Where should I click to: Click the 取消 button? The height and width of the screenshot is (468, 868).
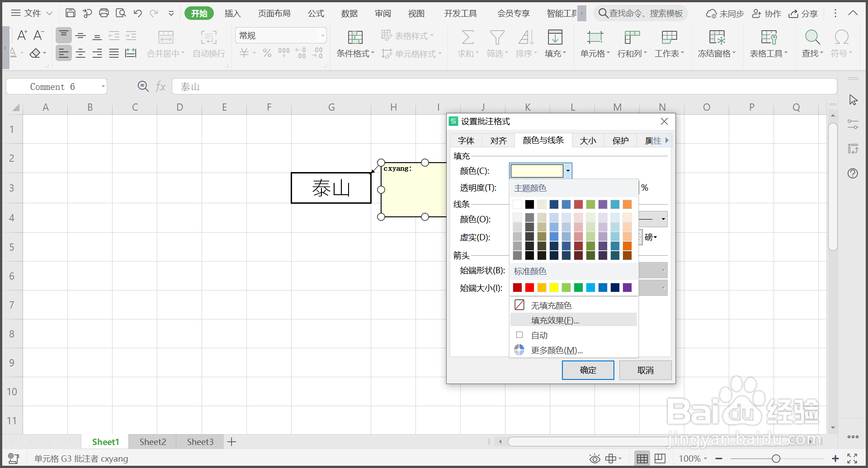pos(645,370)
